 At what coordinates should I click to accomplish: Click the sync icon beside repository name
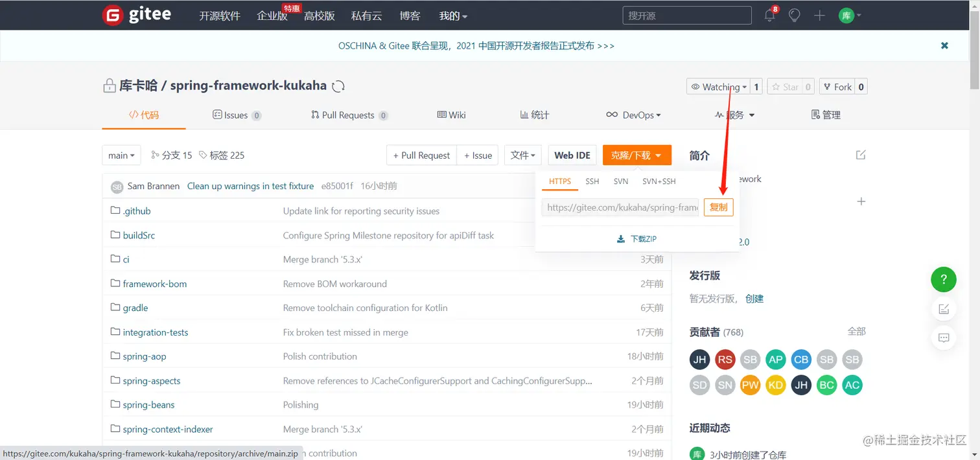338,86
